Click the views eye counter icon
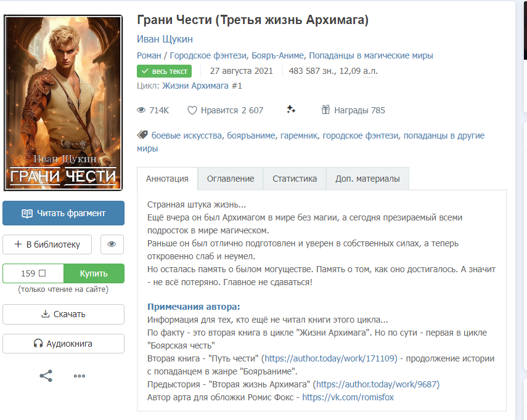Viewport: 527px width, 420px height. (x=141, y=110)
